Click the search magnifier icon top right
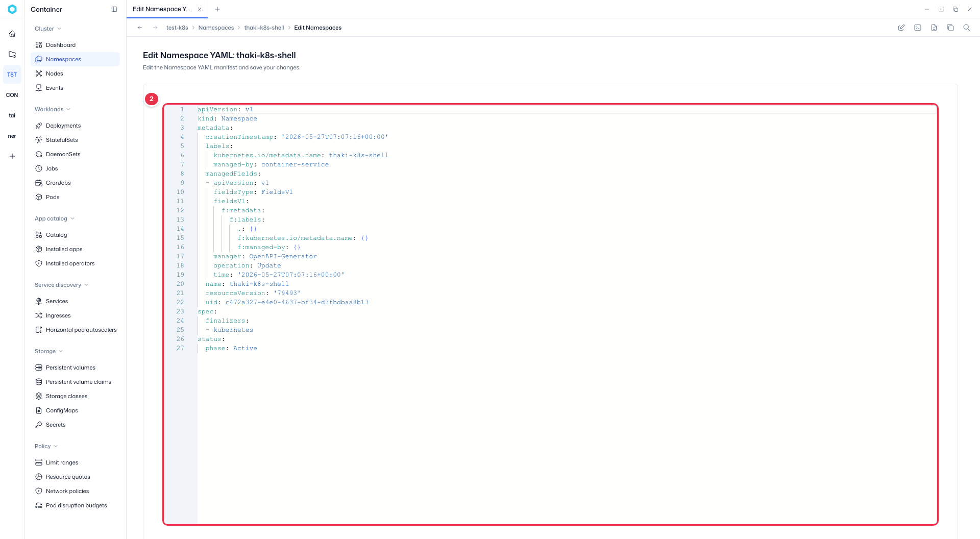This screenshot has height=539, width=980. 967,28
